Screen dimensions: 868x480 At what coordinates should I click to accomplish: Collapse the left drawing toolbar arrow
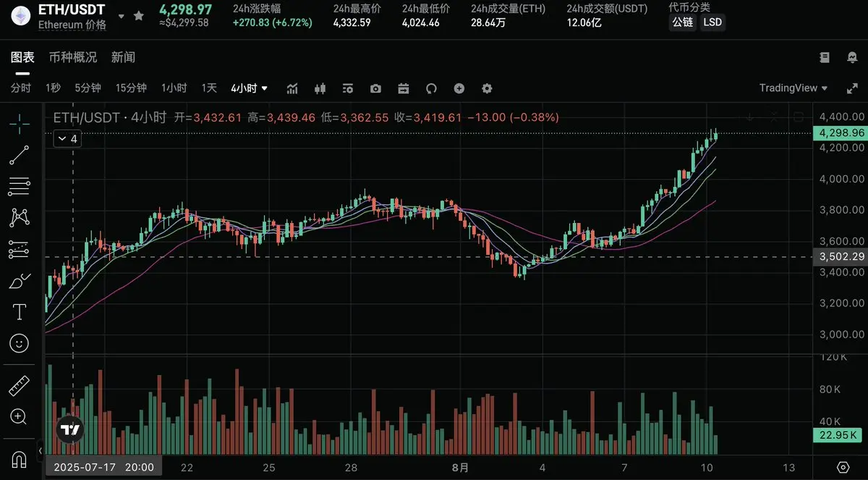41,450
